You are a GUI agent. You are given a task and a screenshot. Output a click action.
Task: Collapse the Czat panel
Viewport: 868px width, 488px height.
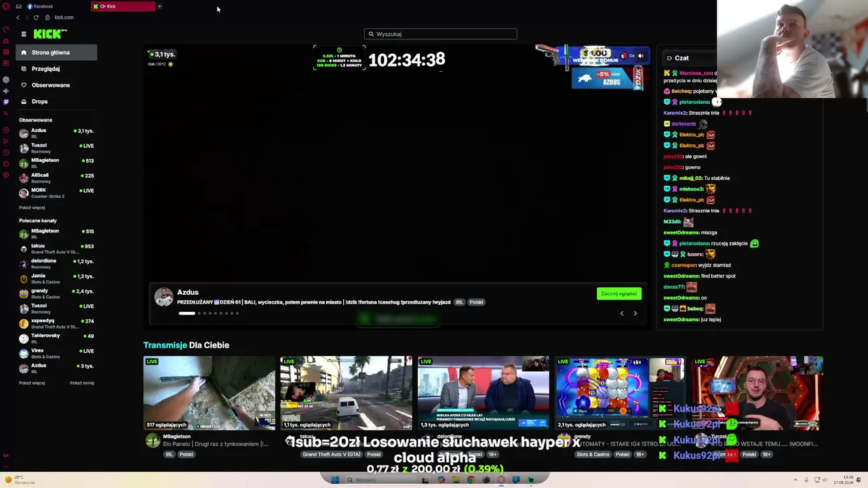click(x=669, y=58)
